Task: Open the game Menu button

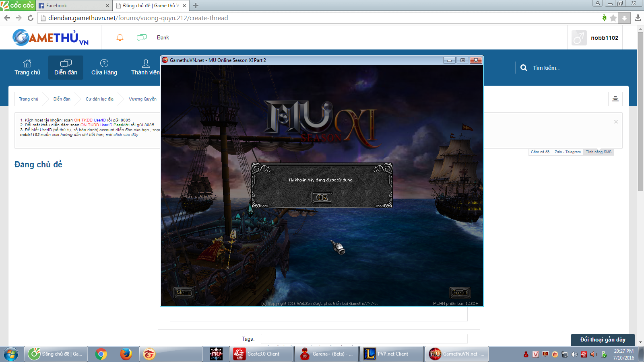Action: coord(184,293)
